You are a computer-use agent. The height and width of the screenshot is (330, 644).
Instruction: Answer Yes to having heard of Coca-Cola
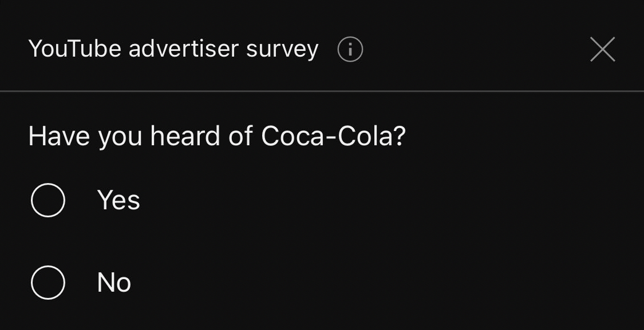pyautogui.click(x=48, y=200)
